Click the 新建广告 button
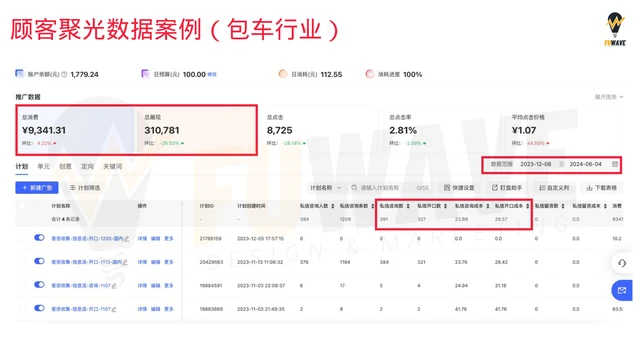This screenshot has height=360, width=640. tap(37, 188)
